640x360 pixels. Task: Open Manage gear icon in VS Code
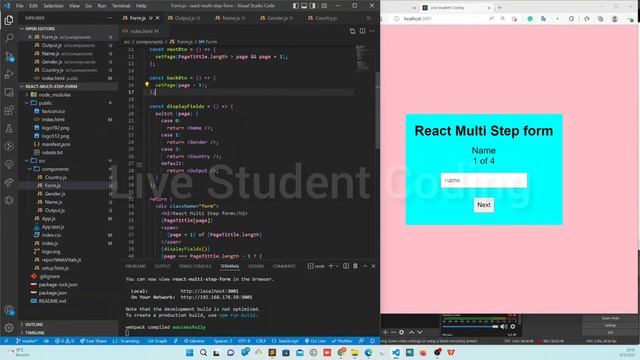[9, 327]
